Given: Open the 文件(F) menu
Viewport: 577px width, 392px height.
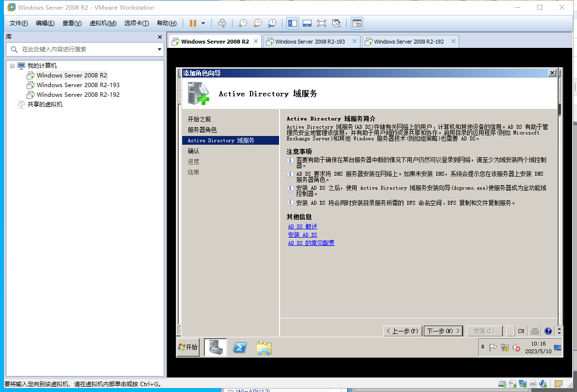Looking at the screenshot, I should point(19,23).
